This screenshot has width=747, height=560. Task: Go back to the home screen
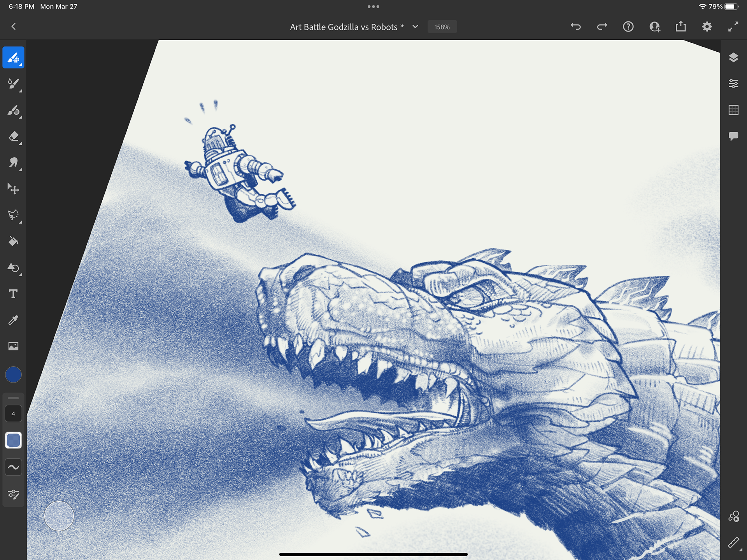[x=14, y=26]
